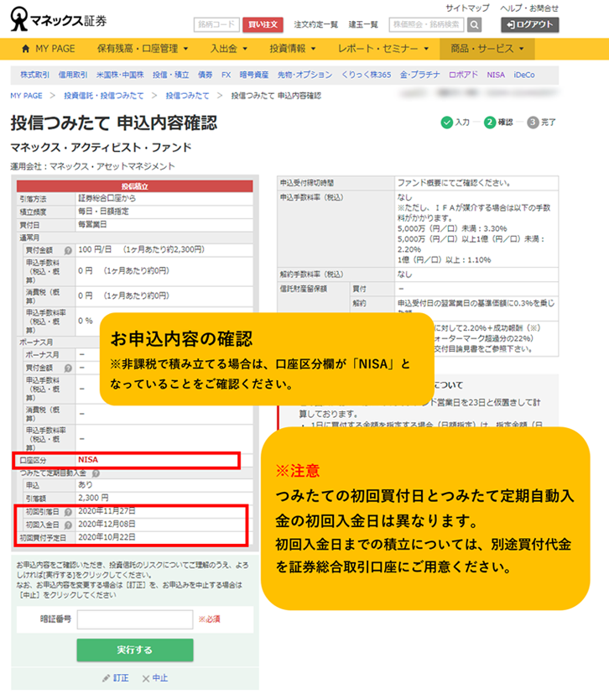The height and width of the screenshot is (700, 609).
Task: Open 先物・オプション sub-navigation link
Action: coord(304,75)
